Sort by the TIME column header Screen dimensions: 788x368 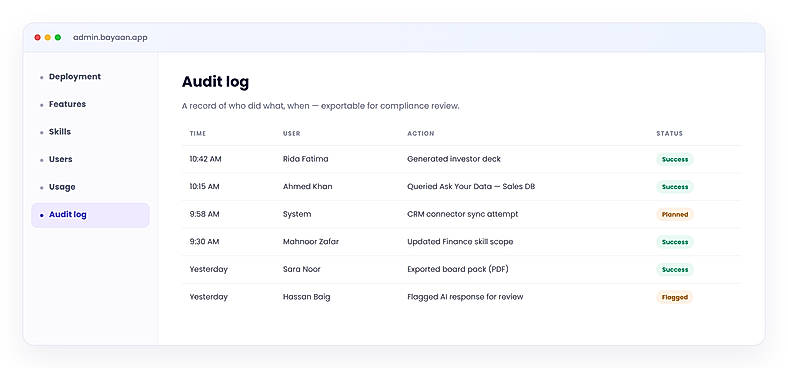click(x=198, y=134)
